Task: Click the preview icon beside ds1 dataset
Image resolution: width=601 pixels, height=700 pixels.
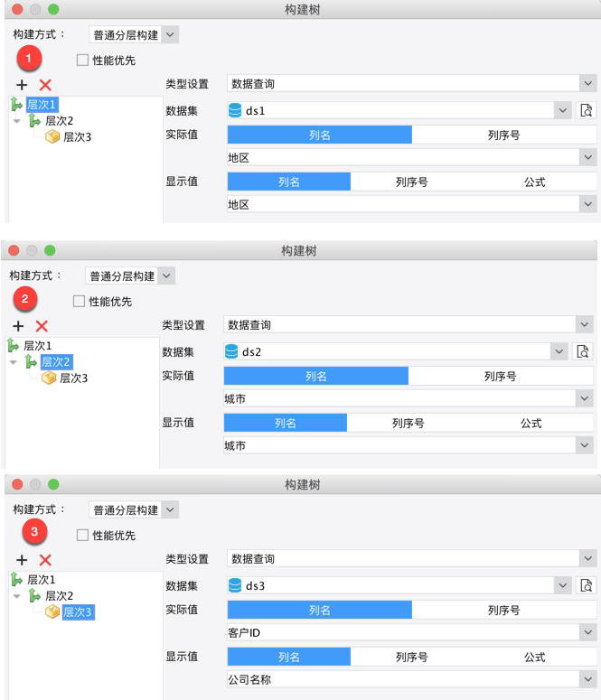Action: pos(587,110)
